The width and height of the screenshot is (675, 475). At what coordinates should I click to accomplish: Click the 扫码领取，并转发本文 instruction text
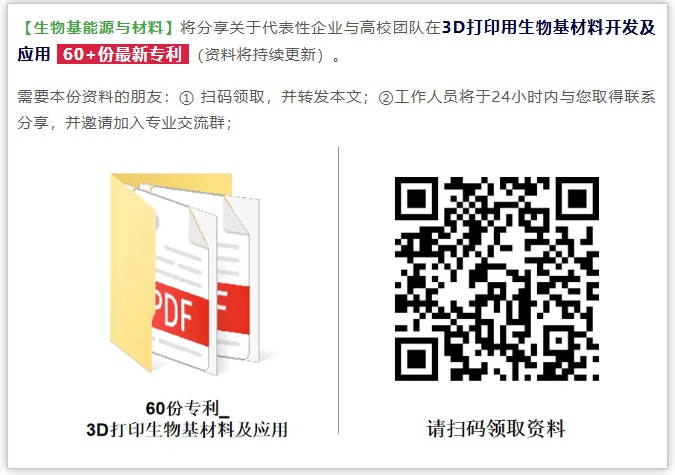point(281,97)
